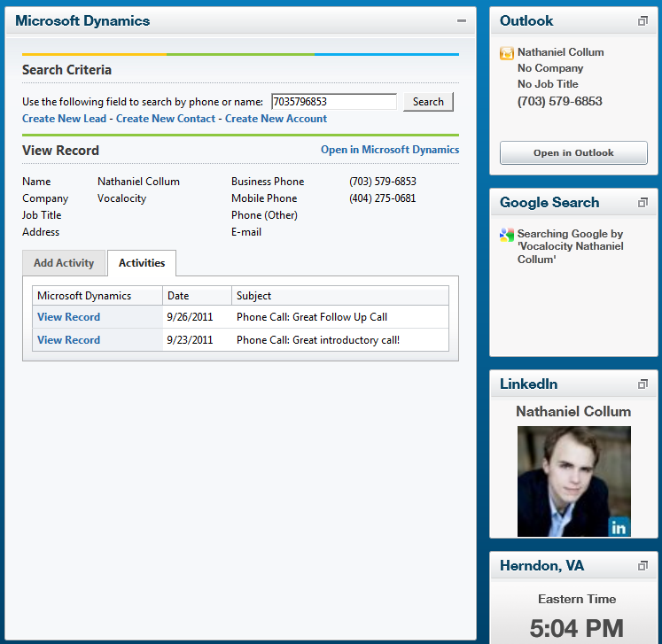
Task: Click the 'No Job Title' line in Outlook
Action: pos(548,84)
